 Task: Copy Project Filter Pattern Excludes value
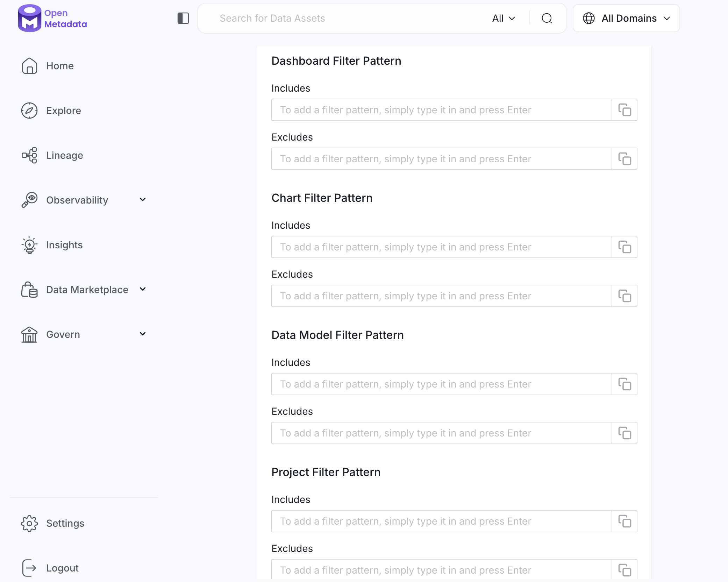click(624, 570)
